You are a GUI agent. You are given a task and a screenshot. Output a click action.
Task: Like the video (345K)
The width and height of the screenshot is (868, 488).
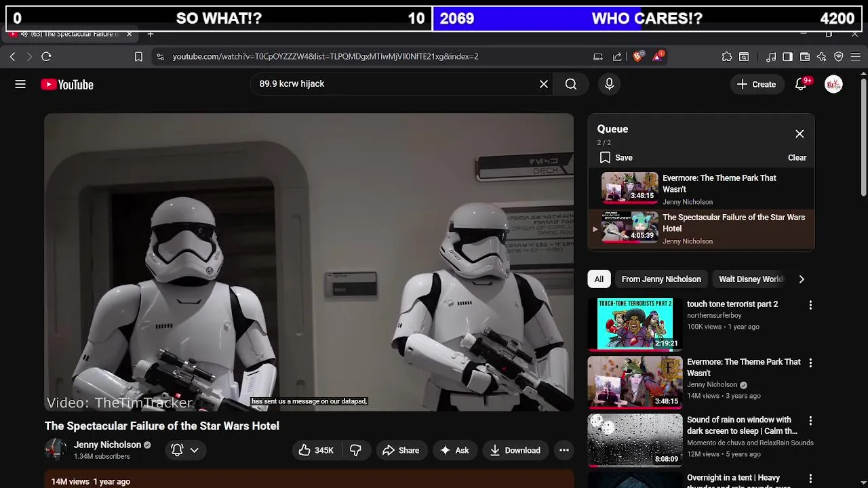point(315,451)
